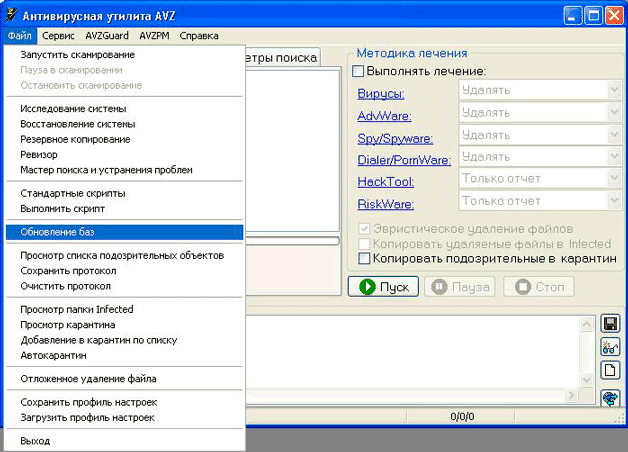Choose 'Загрузить профиль настроек' menu entry
Image resolution: width=628 pixels, height=452 pixels.
125,418
